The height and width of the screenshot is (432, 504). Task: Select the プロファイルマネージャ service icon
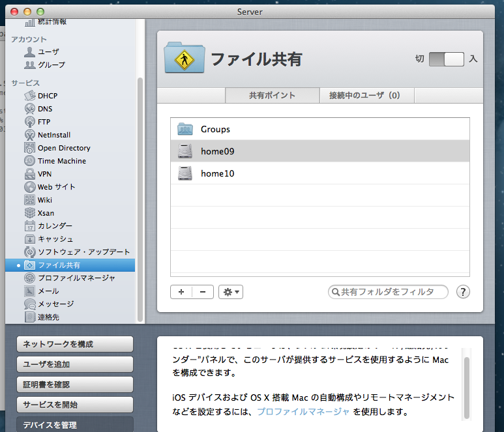29,278
